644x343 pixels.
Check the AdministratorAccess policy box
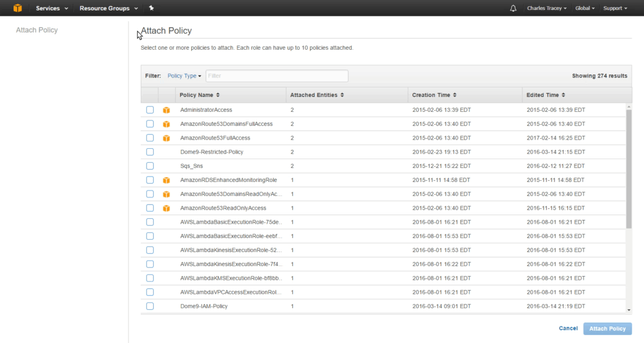tap(150, 110)
